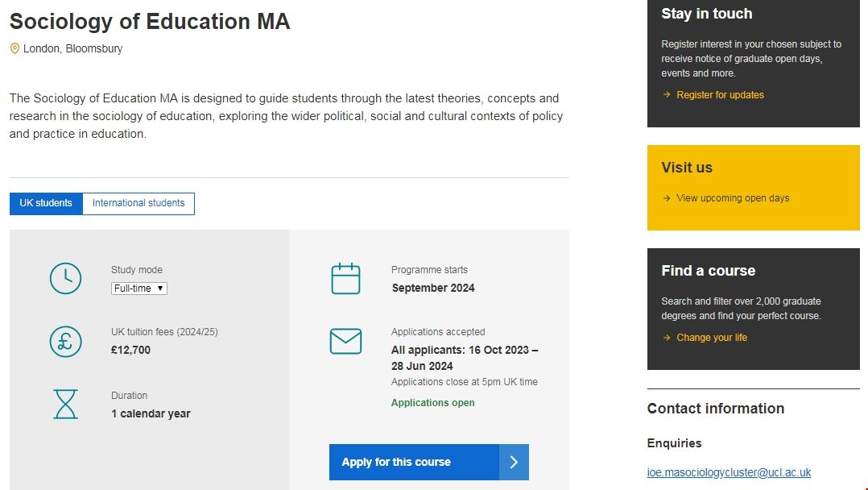Click the green Applications open status text
Image resolution: width=868 pixels, height=490 pixels.
[432, 403]
